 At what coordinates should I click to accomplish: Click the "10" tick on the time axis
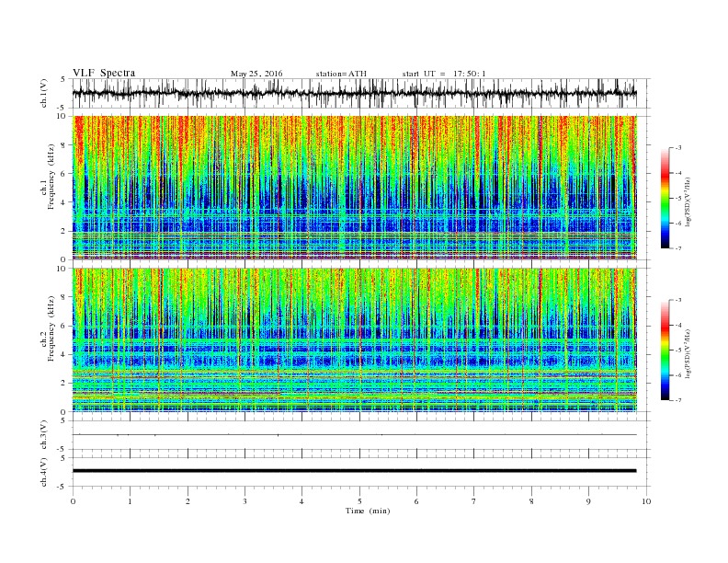click(646, 501)
